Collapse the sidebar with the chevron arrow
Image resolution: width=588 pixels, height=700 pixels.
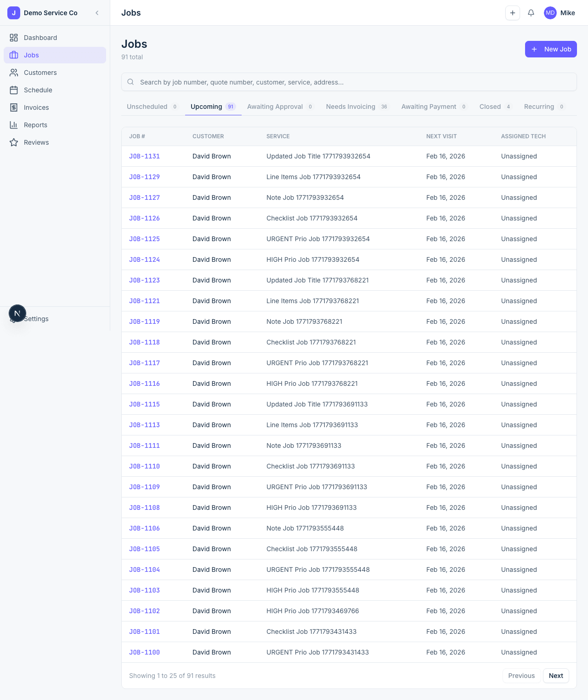[97, 13]
